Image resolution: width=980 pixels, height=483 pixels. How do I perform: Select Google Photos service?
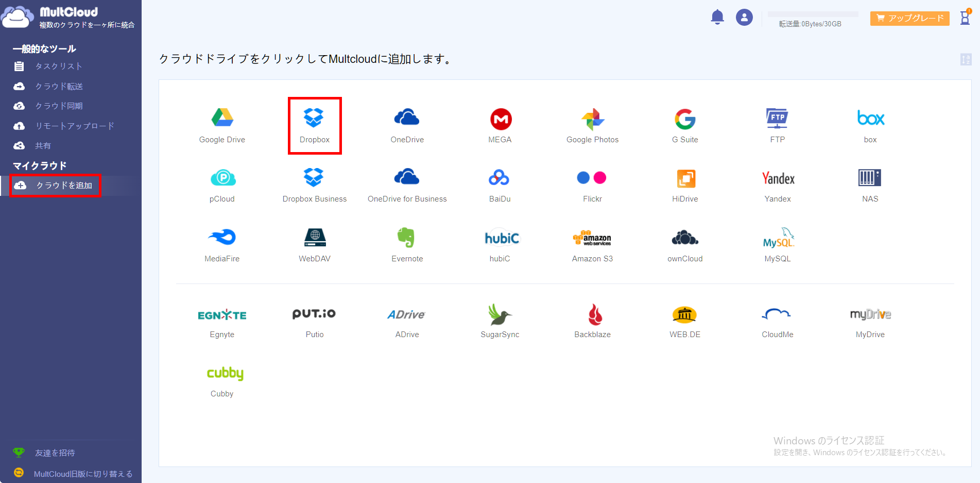[x=592, y=125]
